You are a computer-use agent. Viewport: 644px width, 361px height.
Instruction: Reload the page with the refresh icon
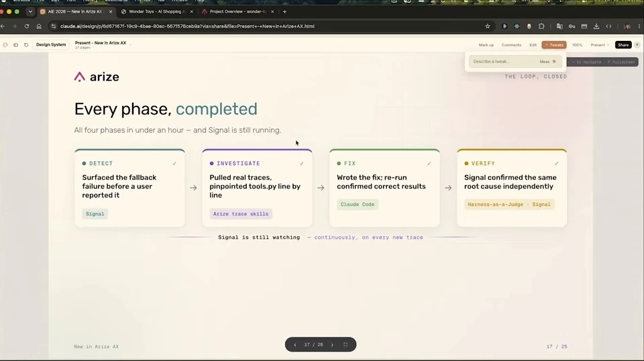[27, 26]
